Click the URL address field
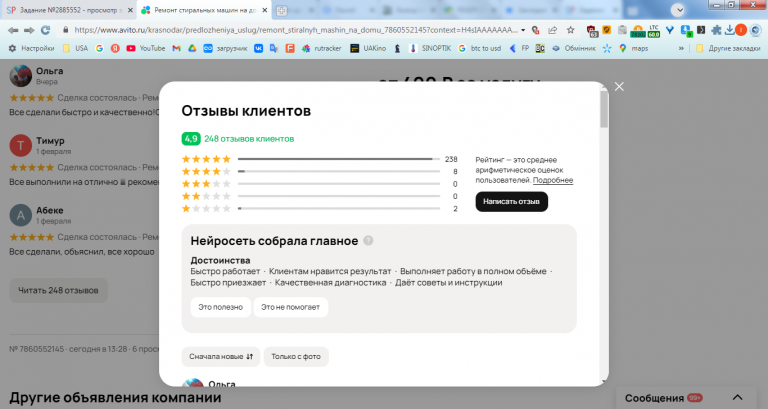The width and height of the screenshot is (768, 409). [x=295, y=30]
